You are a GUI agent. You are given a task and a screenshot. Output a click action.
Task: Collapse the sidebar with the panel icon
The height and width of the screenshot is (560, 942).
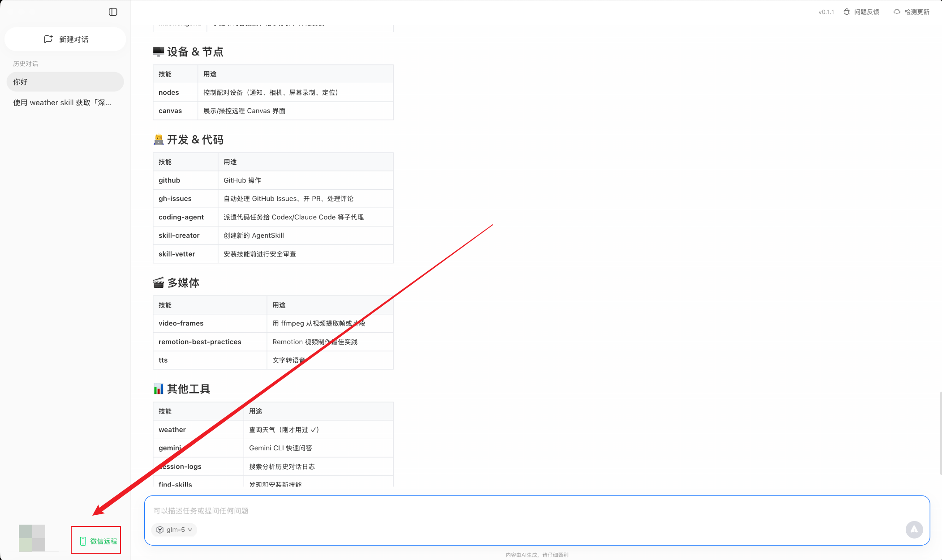(113, 12)
